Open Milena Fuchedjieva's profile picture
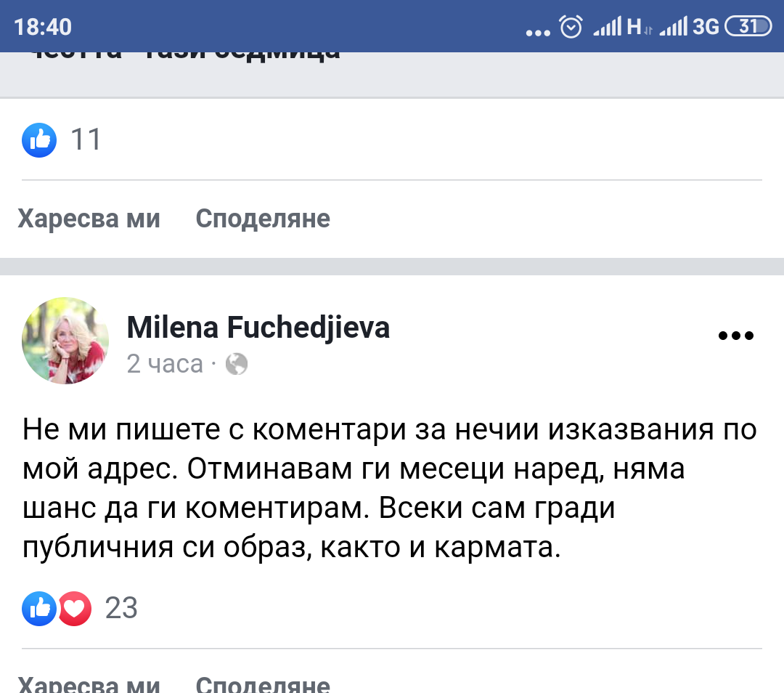Screen dimensions: 784x693 [65, 340]
